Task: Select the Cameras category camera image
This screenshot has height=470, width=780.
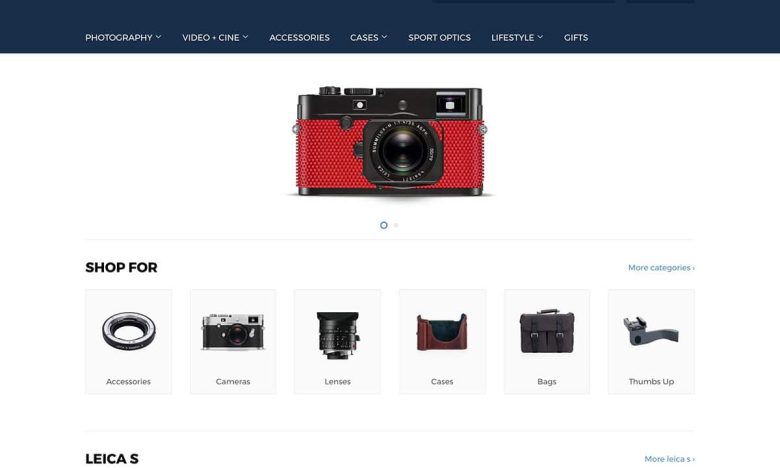Action: [x=233, y=332]
